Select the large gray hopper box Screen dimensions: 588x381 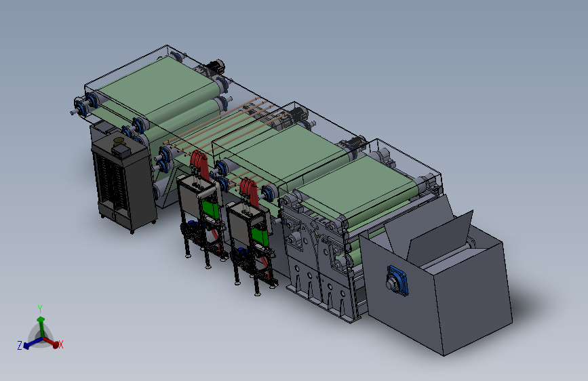click(x=437, y=285)
